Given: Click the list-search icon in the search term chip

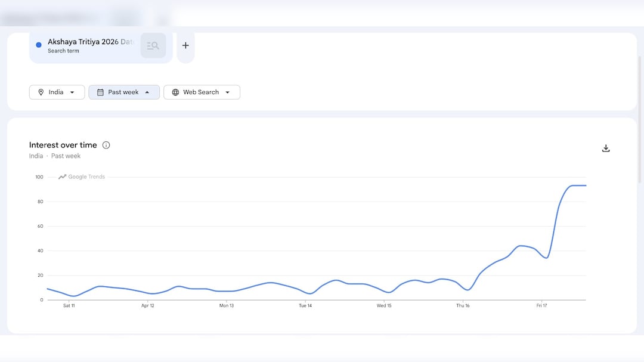Looking at the screenshot, I should (x=153, y=45).
